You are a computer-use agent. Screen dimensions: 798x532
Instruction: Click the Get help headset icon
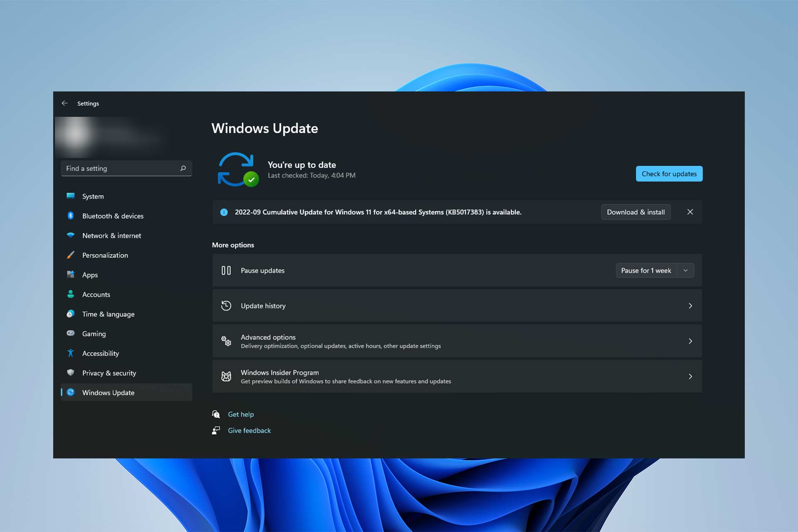216,414
